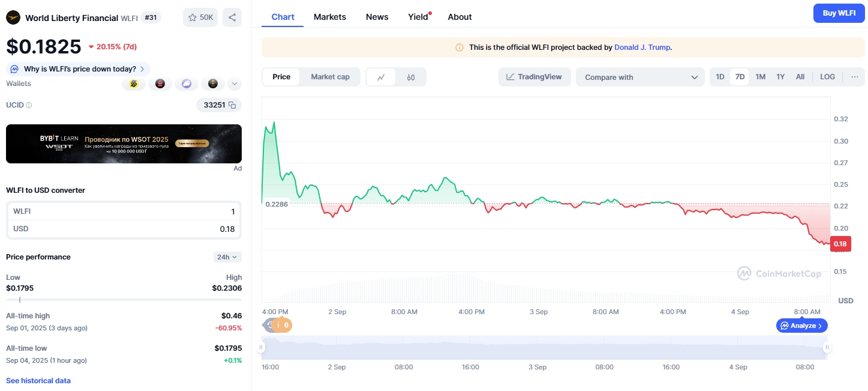Click the first yellow wallet icon
This screenshot has width=868, height=391.
point(134,84)
